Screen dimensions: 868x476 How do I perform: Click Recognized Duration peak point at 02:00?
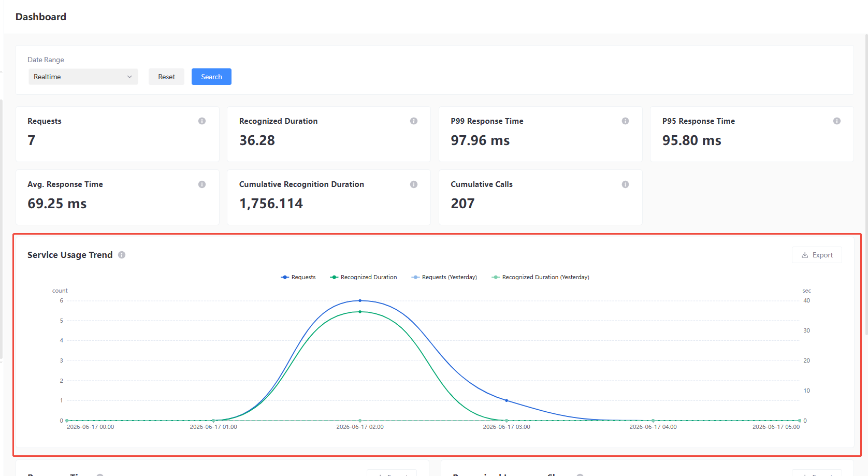[x=360, y=312]
